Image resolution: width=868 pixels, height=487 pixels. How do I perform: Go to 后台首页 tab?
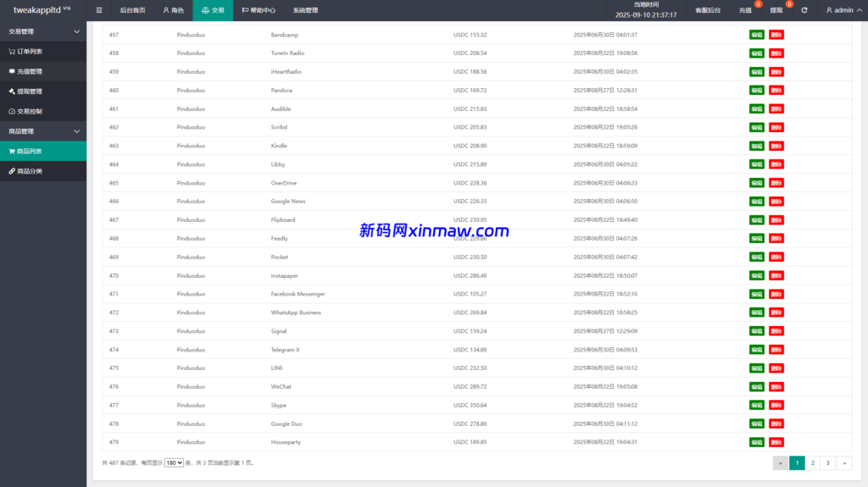pyautogui.click(x=132, y=10)
